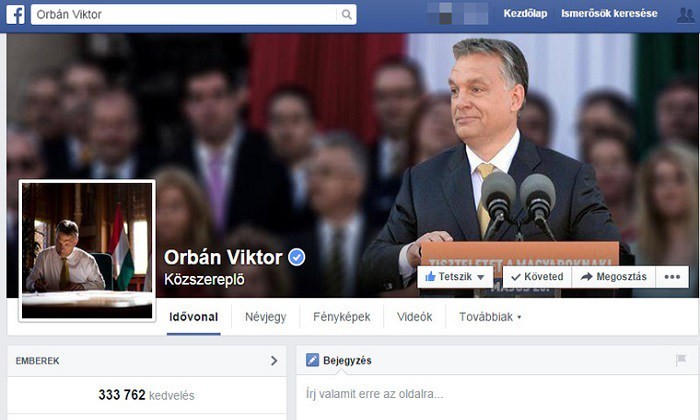Click the Orbán Viktor search field
The height and width of the screenshot is (420, 700).
click(x=193, y=15)
